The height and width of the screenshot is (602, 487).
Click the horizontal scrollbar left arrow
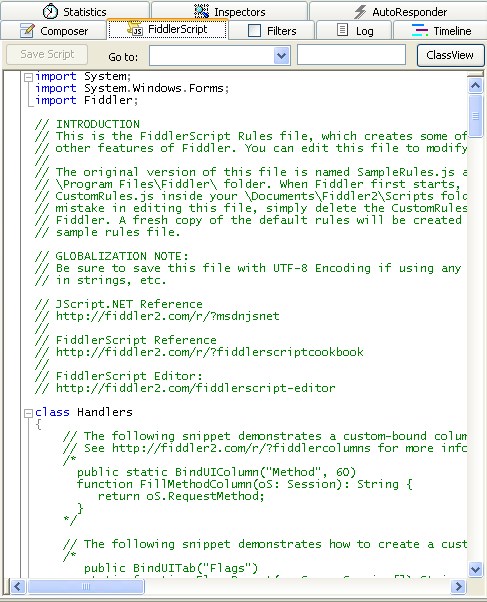point(17,586)
